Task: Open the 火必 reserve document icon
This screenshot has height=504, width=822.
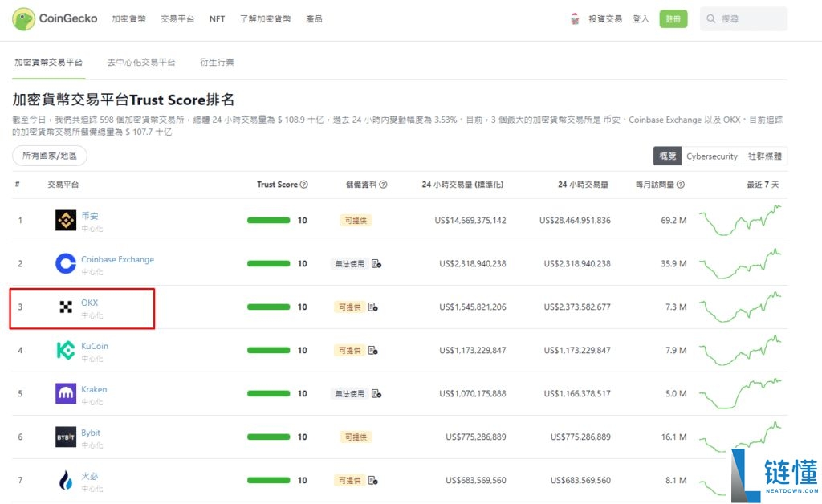Action: click(x=372, y=480)
